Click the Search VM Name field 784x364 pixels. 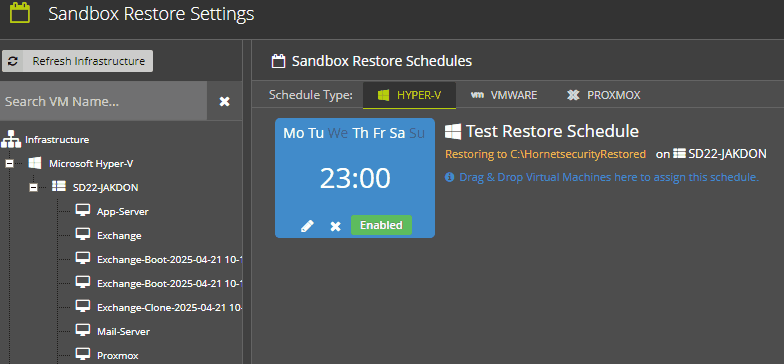104,102
